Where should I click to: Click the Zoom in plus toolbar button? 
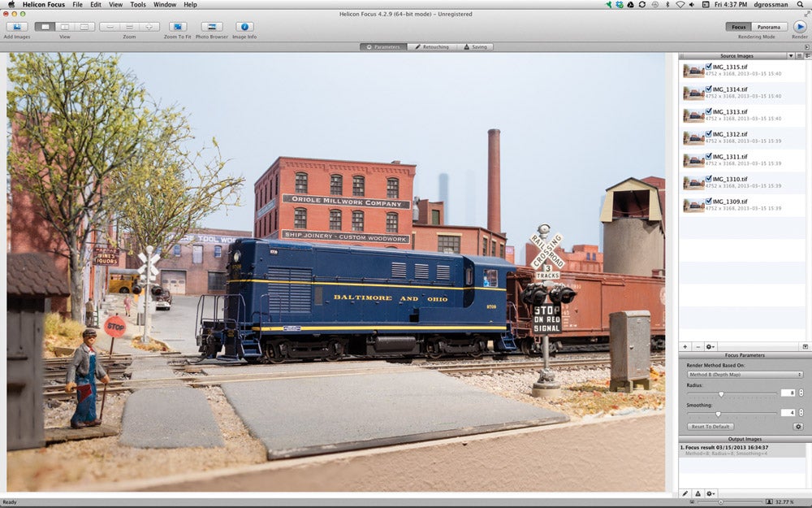pos(149,27)
